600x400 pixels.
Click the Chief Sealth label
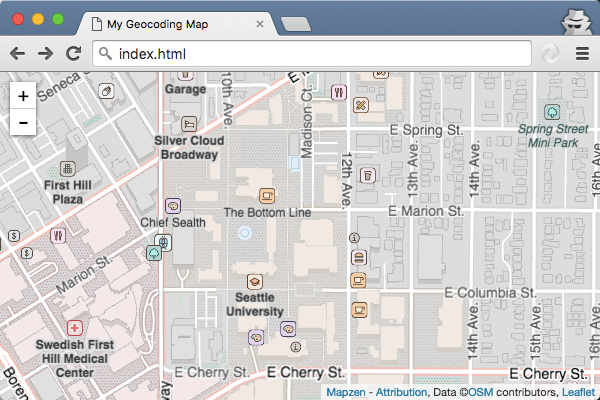[173, 222]
